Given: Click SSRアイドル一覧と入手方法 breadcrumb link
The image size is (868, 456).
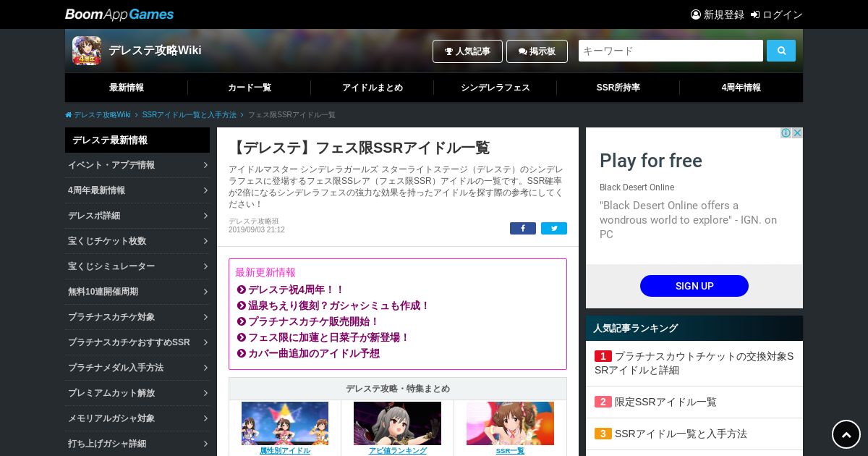Looking at the screenshot, I should (190, 115).
